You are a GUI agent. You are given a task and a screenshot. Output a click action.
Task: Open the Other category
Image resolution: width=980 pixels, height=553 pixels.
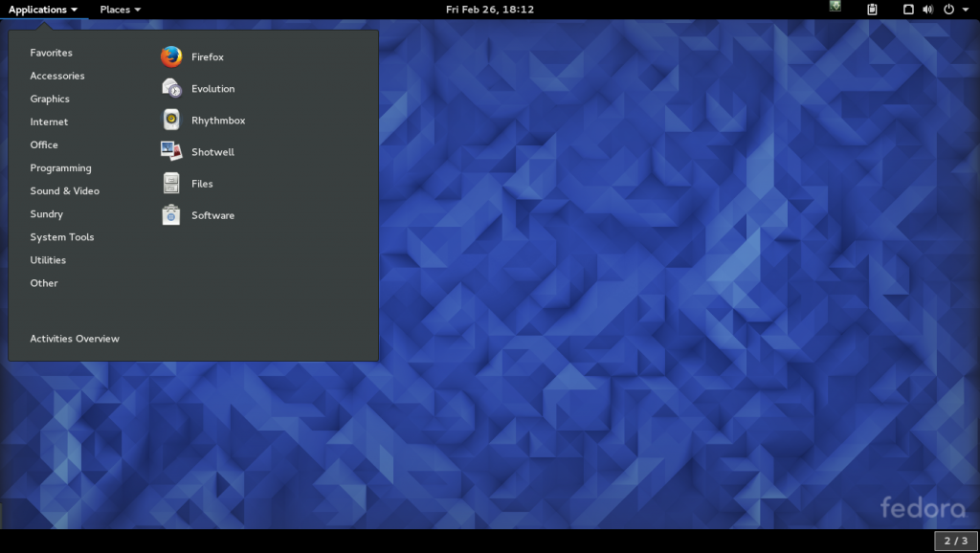pyautogui.click(x=44, y=283)
